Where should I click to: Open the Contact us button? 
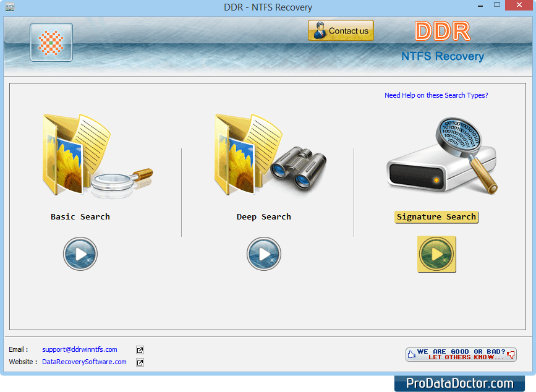pos(341,30)
